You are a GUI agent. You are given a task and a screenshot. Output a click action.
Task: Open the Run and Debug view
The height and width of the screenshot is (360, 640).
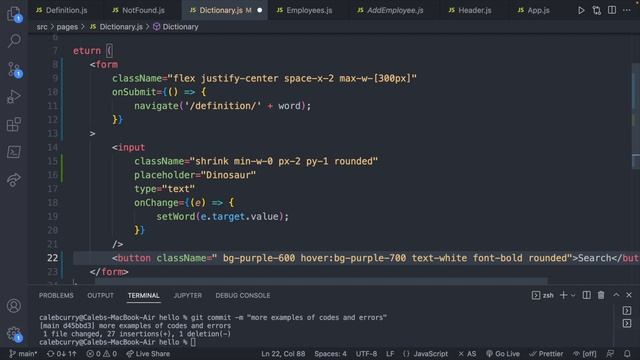14,97
